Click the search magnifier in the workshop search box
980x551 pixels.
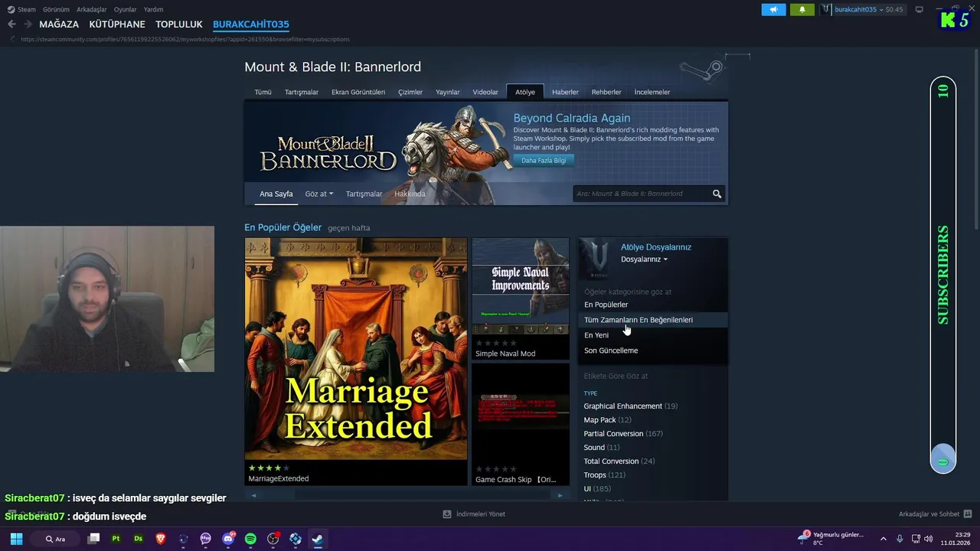coord(717,194)
